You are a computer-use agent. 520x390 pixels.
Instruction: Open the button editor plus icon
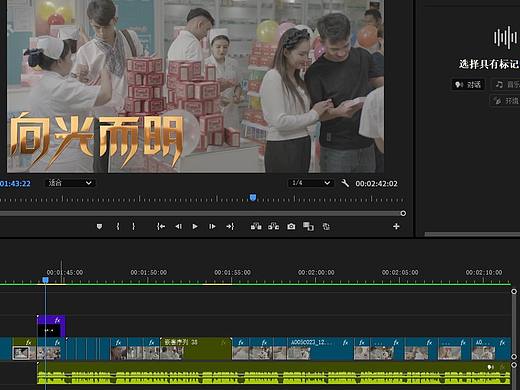pos(396,227)
